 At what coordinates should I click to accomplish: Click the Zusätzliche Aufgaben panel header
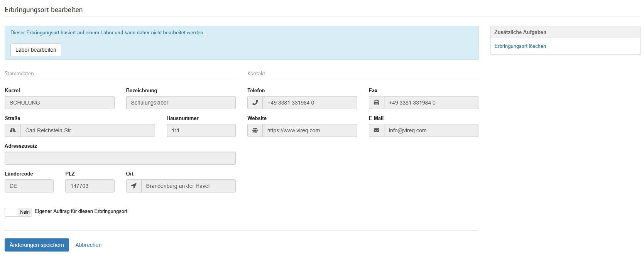coord(565,32)
